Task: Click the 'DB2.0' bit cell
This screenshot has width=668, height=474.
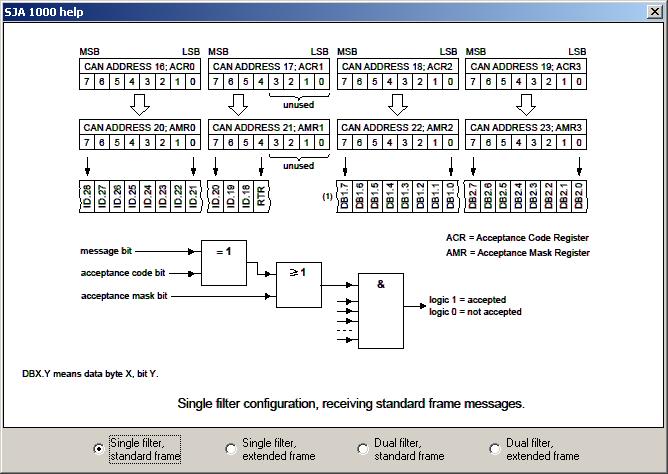Action: pyautogui.click(x=579, y=196)
